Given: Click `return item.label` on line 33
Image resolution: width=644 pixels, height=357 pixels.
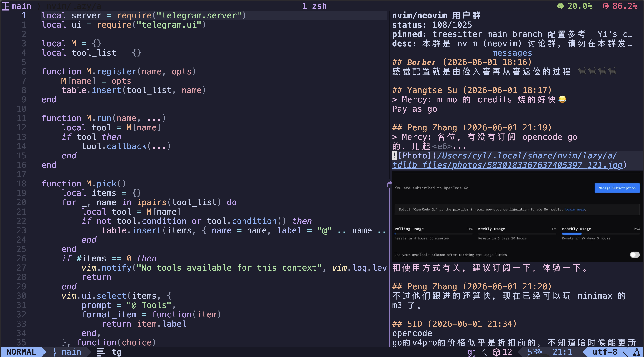Looking at the screenshot, I should pos(144,324).
